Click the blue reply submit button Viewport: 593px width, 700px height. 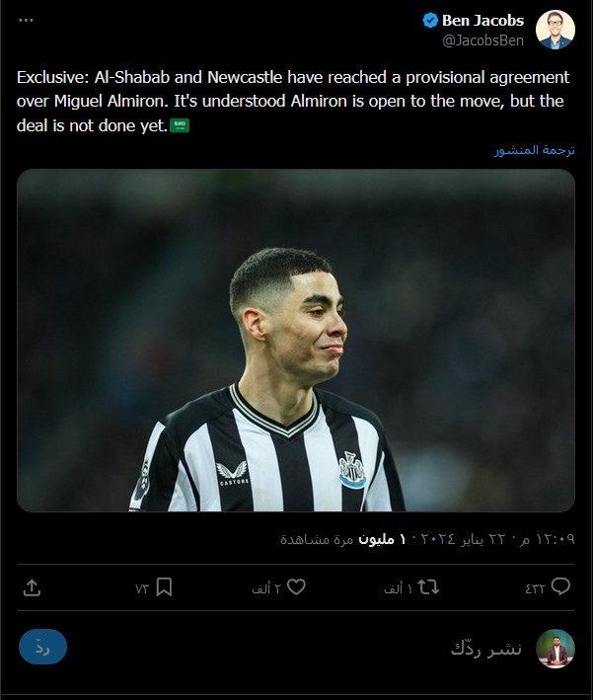click(42, 647)
